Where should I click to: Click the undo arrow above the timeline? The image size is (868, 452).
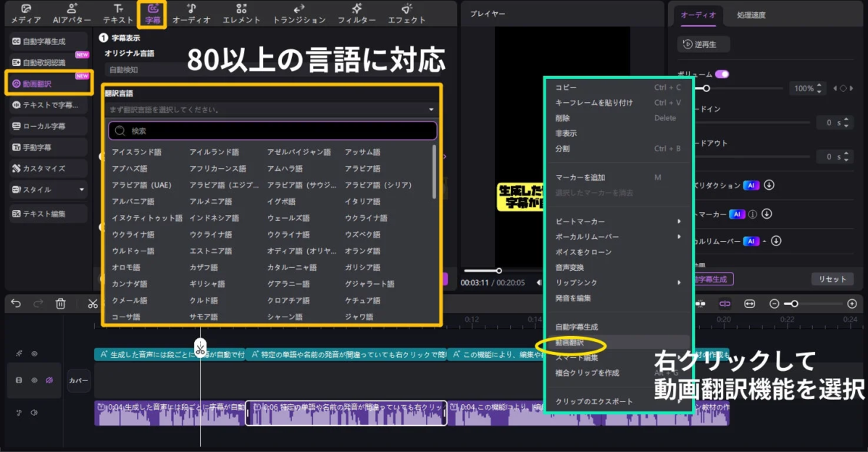click(x=15, y=304)
